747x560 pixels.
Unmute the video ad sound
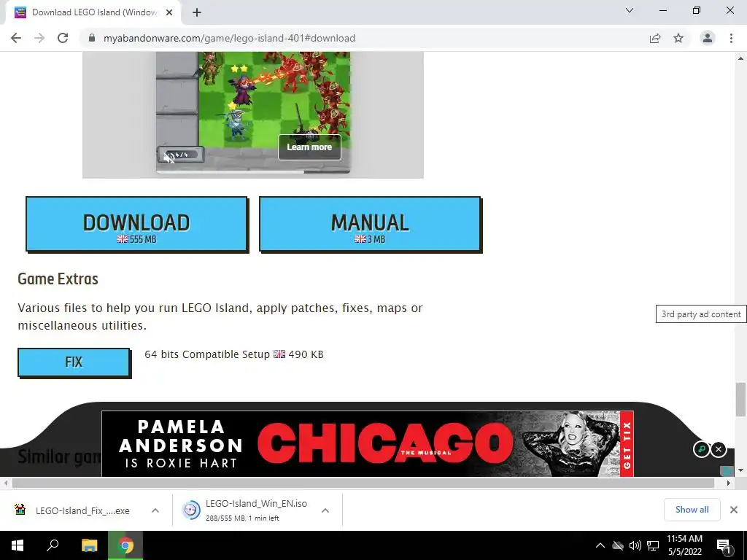169,157
